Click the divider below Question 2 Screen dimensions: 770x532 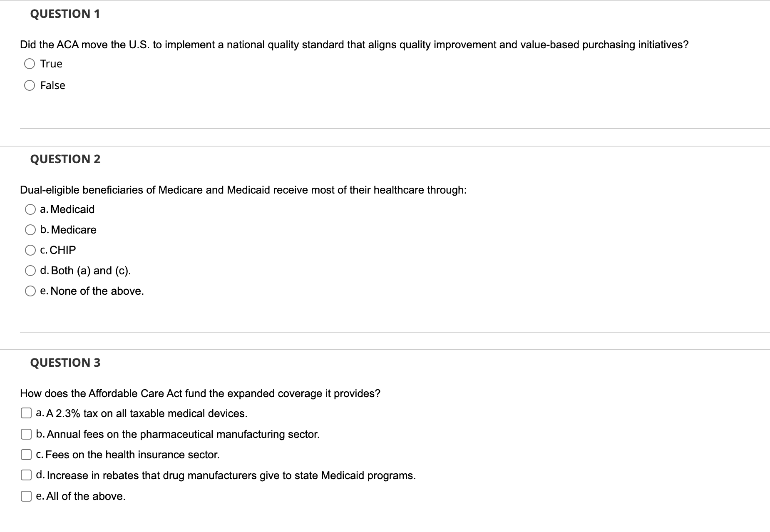pos(385,332)
